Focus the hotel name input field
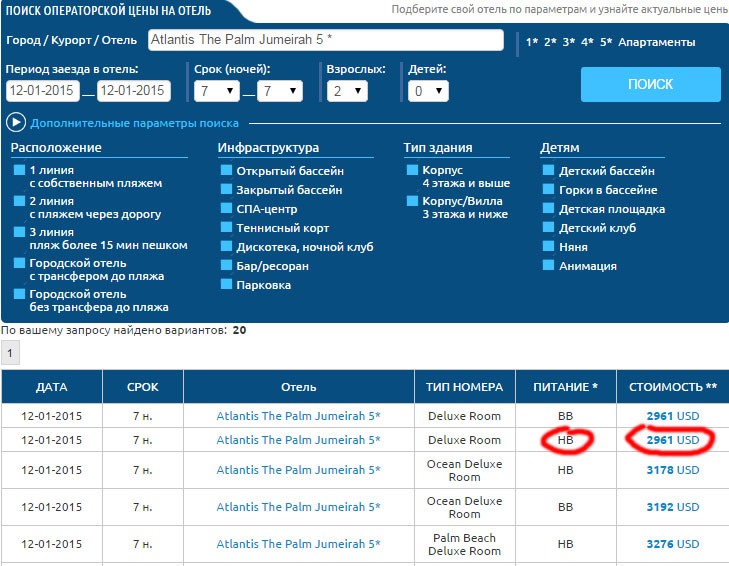This screenshot has width=729, height=566. (x=325, y=40)
